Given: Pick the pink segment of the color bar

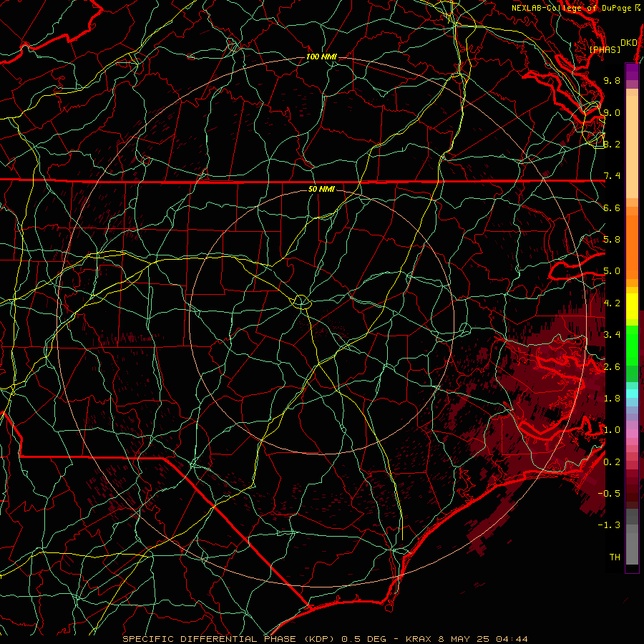Looking at the screenshot, I should click(632, 434).
